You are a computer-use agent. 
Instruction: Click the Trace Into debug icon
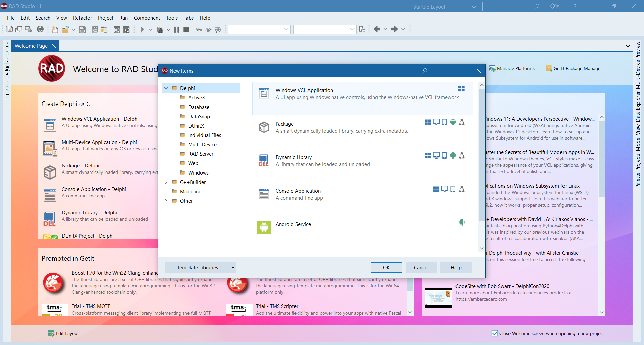199,30
